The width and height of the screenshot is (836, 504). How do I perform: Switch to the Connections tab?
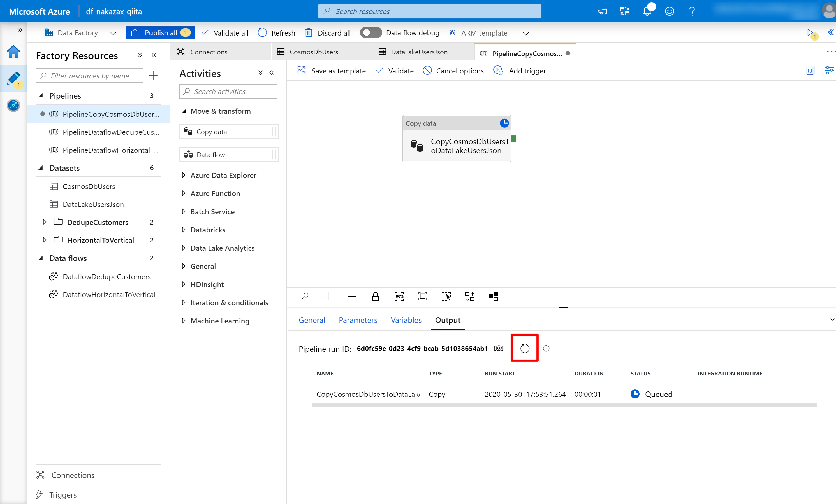coord(221,52)
